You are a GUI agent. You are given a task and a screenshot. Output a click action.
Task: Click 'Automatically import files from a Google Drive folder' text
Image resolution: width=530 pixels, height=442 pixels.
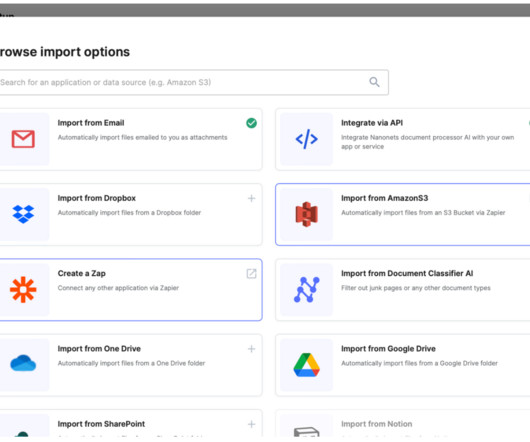click(419, 364)
